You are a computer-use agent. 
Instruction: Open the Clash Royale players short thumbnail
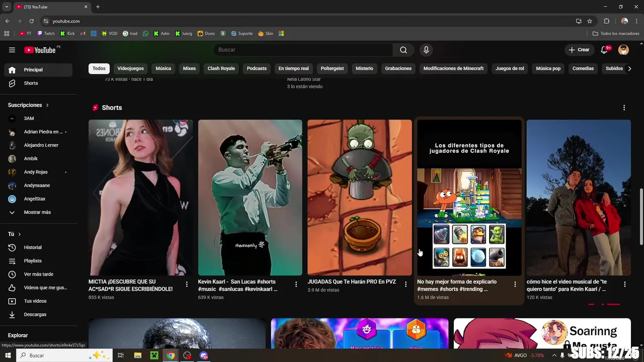point(469,198)
